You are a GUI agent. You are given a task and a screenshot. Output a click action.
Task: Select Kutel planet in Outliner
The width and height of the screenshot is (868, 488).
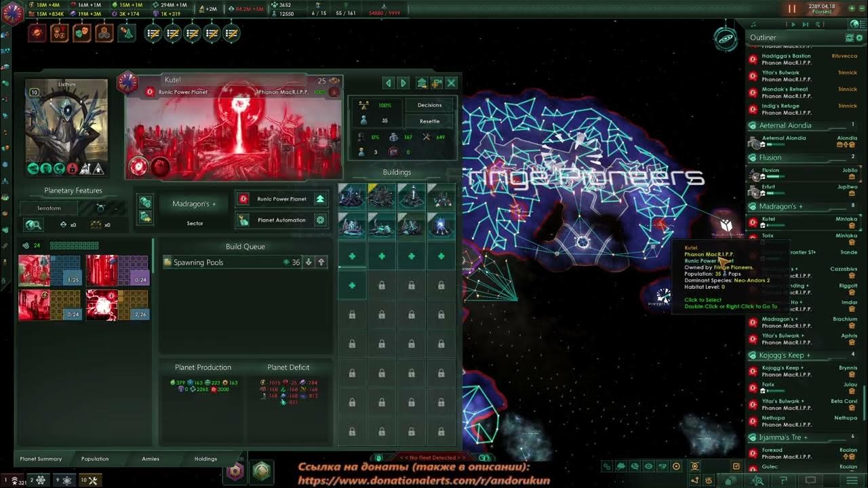point(804,222)
